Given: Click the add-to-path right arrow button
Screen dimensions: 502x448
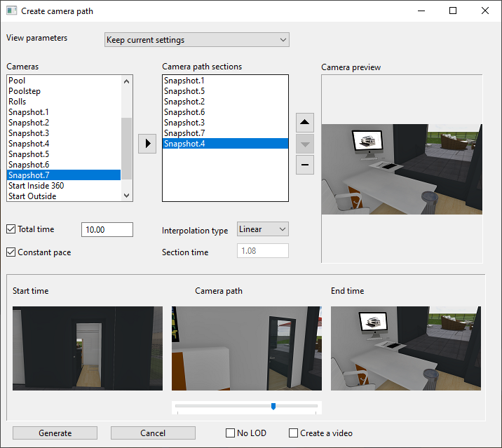Looking at the screenshot, I should (x=147, y=144).
